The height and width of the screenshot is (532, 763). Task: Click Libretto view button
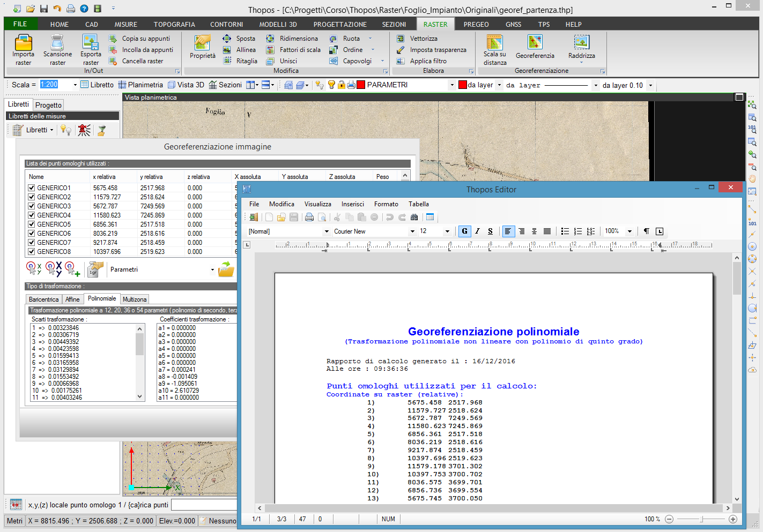97,85
